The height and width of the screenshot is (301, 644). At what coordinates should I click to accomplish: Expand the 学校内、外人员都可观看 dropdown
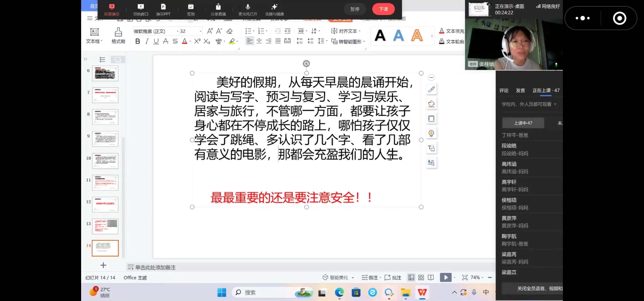click(x=529, y=104)
